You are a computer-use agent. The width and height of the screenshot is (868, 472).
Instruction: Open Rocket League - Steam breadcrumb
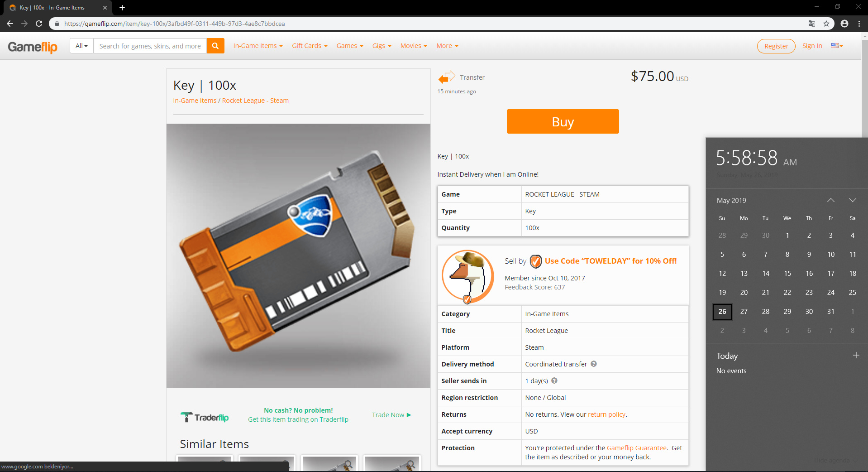255,101
